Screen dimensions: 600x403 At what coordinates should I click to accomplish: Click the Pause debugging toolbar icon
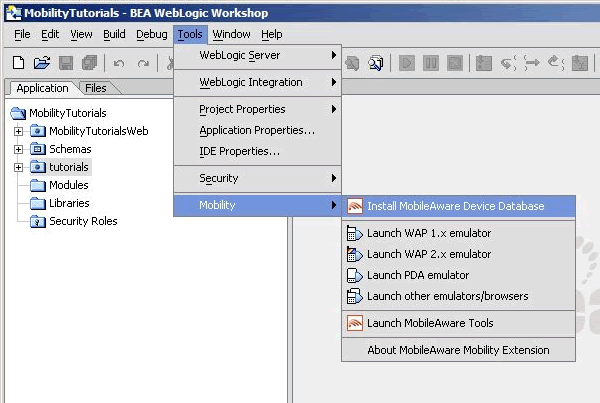[x=431, y=63]
